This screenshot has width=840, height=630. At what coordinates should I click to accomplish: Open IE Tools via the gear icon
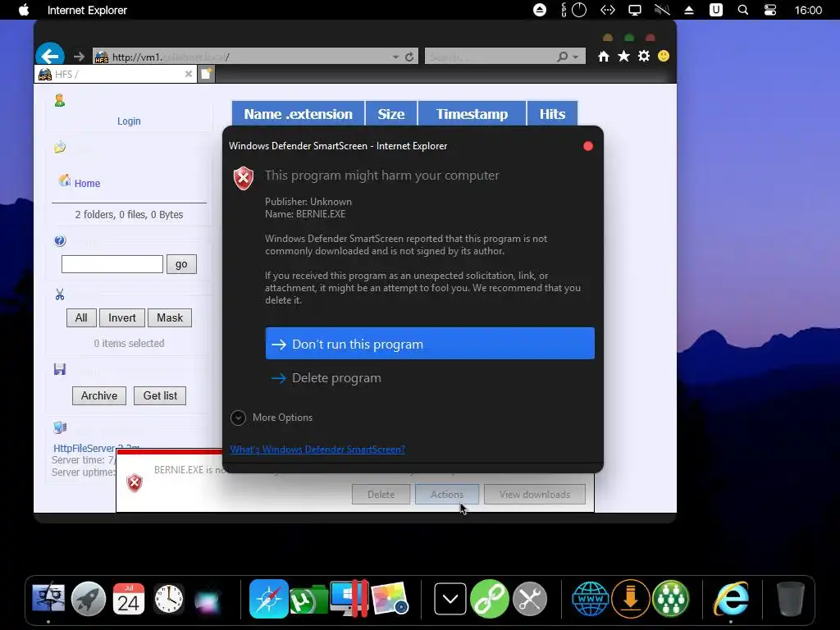point(643,57)
